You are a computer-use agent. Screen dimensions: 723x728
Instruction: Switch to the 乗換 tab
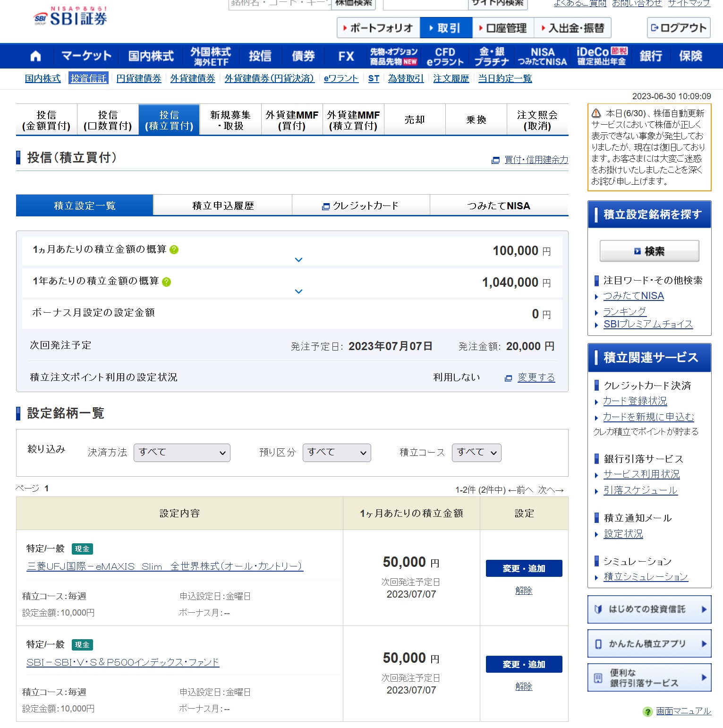coord(476,120)
